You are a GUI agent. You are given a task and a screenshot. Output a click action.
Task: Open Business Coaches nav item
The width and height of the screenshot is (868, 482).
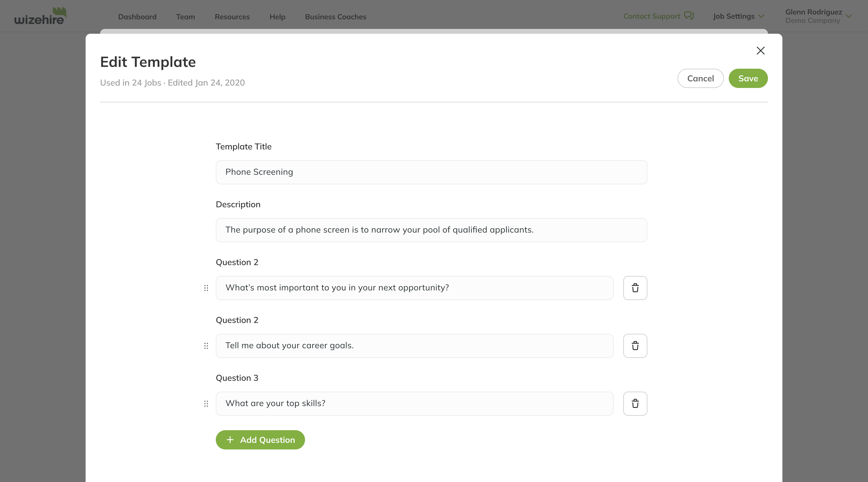[x=336, y=17]
